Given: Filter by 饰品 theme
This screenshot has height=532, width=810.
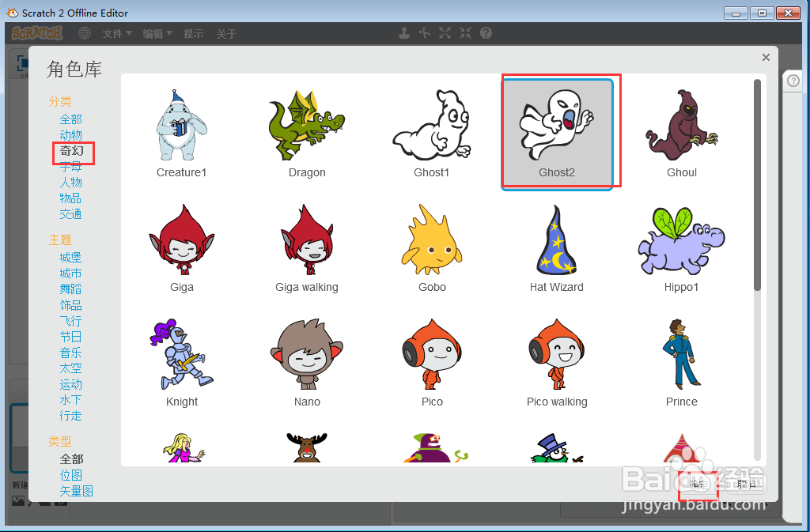Looking at the screenshot, I should [70, 305].
